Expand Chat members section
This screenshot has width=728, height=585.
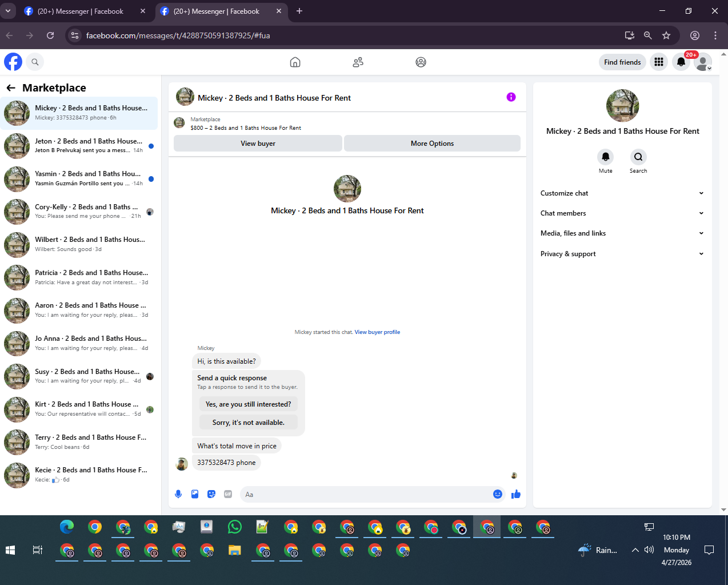(x=622, y=213)
